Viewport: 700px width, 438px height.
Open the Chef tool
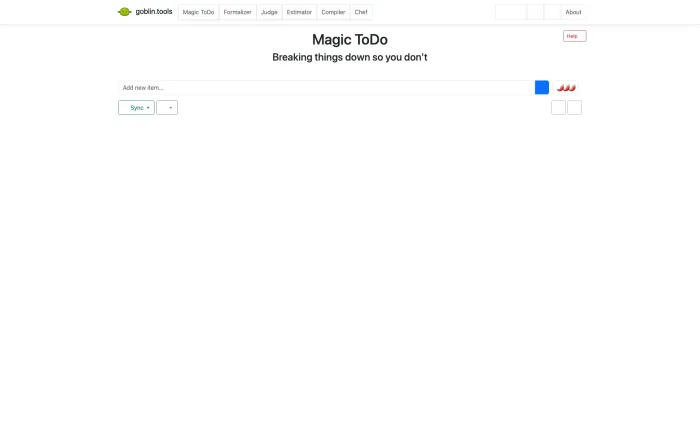(x=361, y=12)
